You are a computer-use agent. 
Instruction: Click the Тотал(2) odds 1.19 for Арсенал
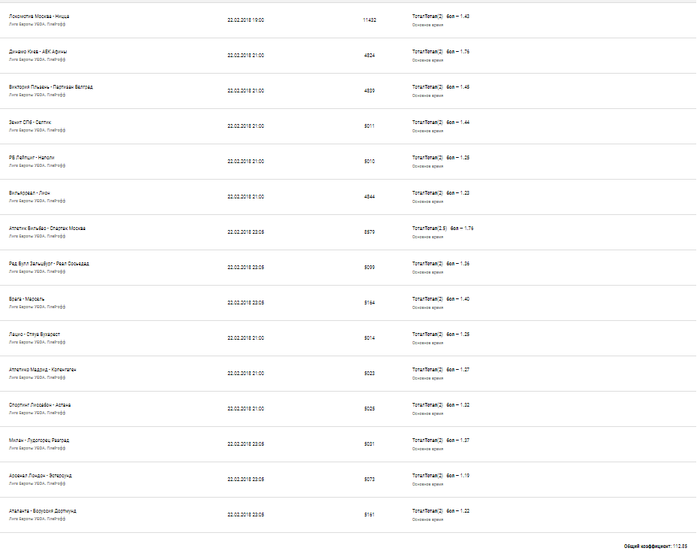click(441, 476)
